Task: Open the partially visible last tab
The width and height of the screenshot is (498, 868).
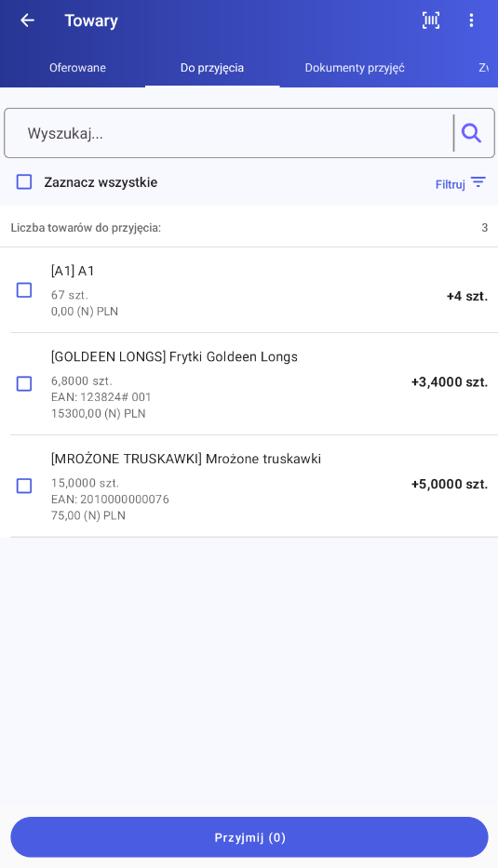Action: (484, 68)
